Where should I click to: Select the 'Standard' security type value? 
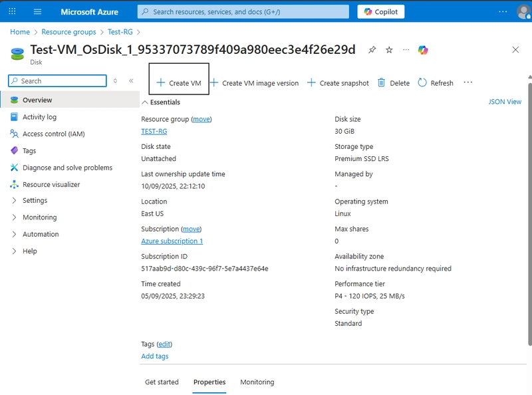click(348, 323)
